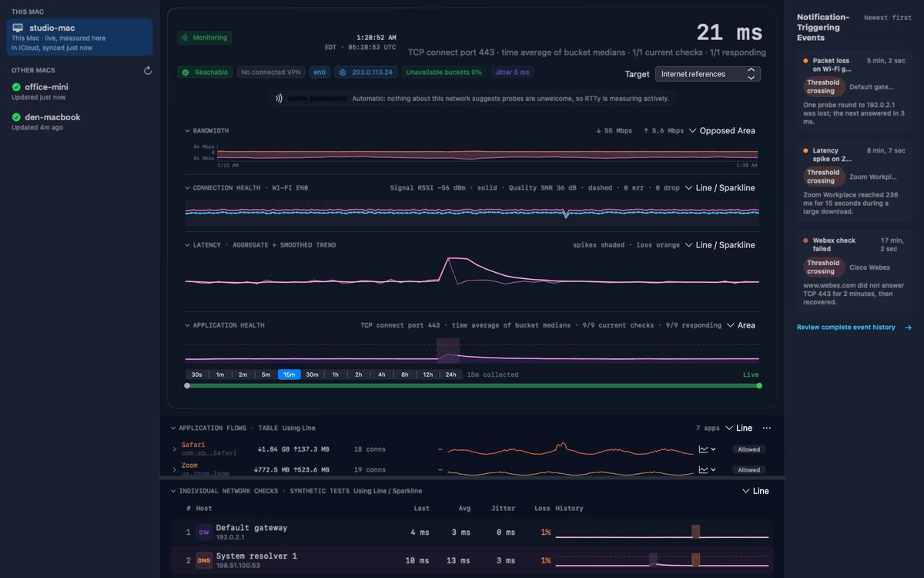
Task: Click the System resolver 1 network check row
Action: tap(473, 560)
